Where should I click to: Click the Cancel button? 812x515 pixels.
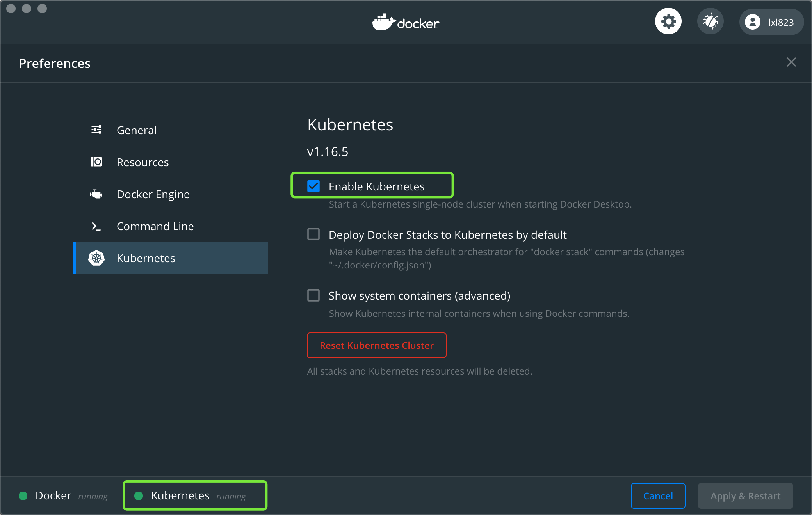(x=658, y=496)
